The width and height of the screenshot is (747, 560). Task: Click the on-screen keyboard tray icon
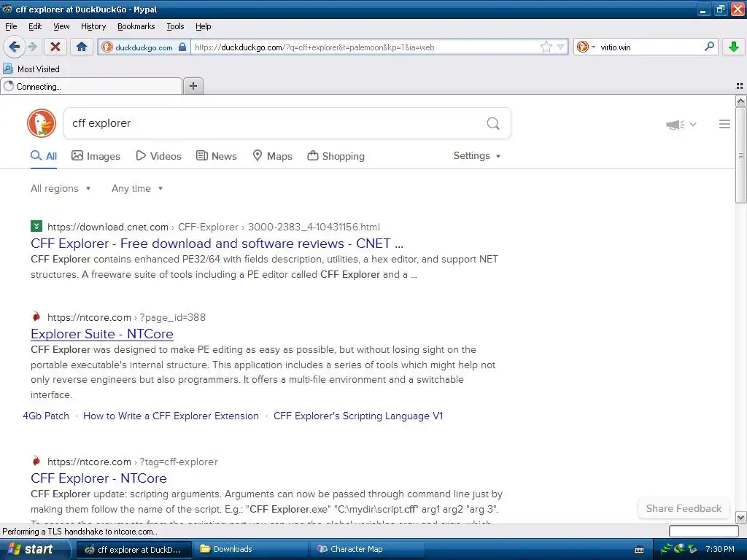tap(639, 550)
